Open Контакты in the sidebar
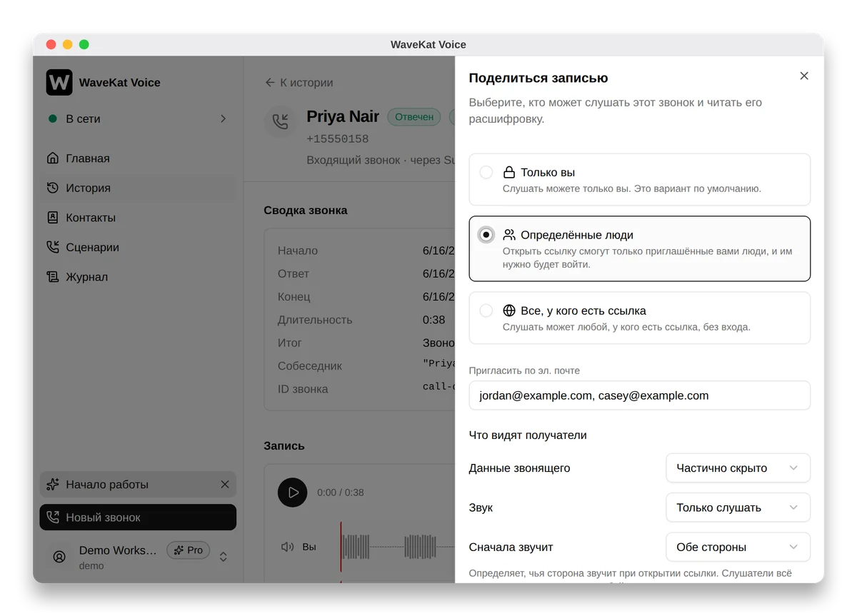857x616 pixels. point(138,218)
